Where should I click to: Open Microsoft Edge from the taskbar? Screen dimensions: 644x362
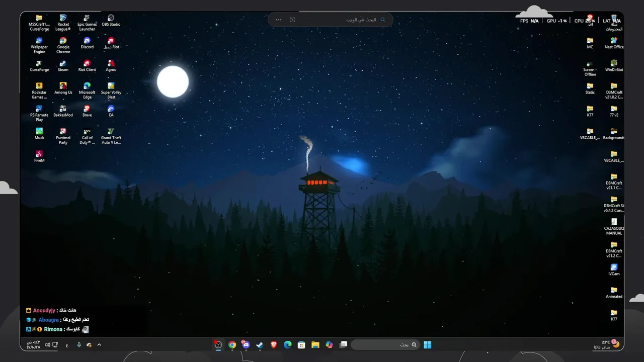coord(287,345)
